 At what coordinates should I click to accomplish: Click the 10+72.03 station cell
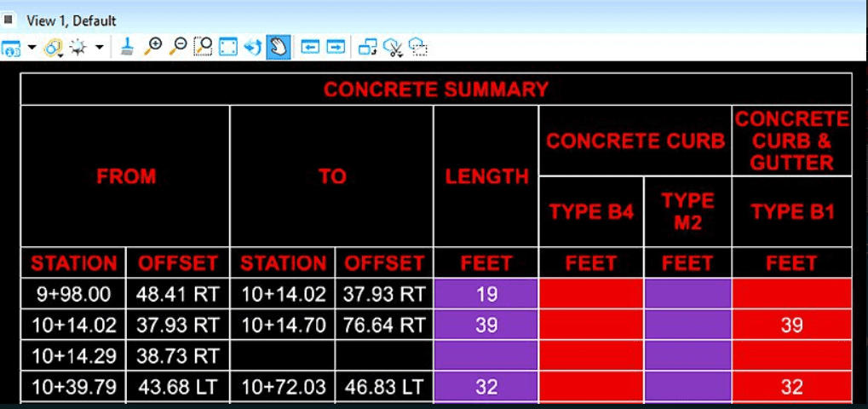(x=284, y=387)
